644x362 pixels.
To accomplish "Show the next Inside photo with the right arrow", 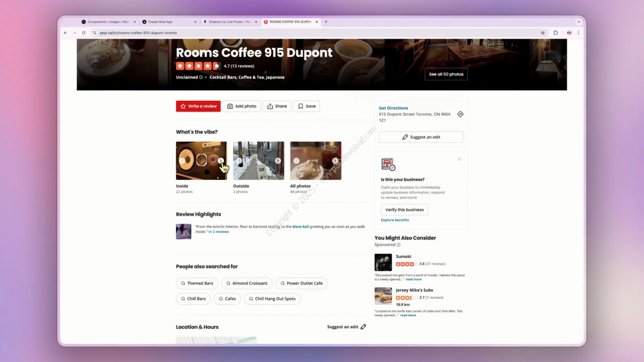I will (221, 161).
